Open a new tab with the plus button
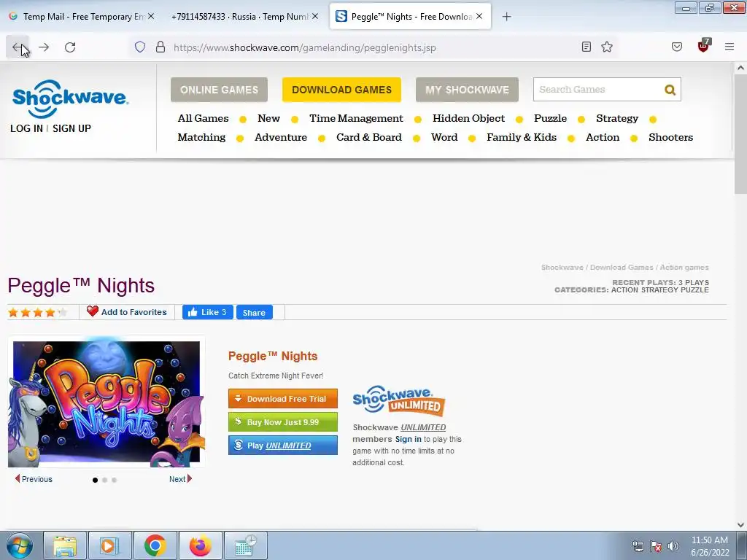This screenshot has width=747, height=560. coord(506,17)
